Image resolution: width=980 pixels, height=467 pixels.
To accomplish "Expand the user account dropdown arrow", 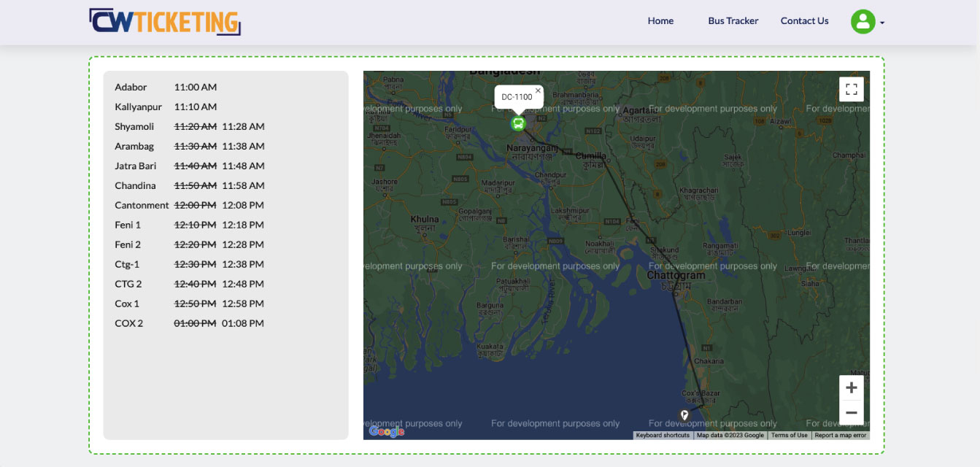I will click(x=882, y=23).
